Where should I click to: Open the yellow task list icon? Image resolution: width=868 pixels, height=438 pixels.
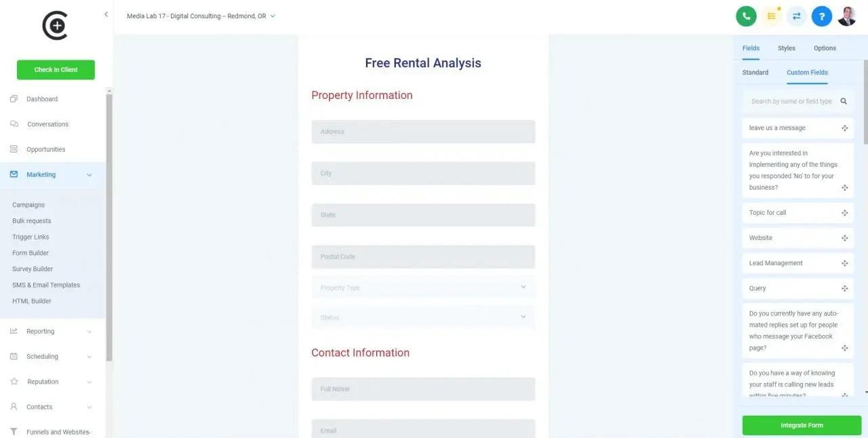click(x=771, y=16)
